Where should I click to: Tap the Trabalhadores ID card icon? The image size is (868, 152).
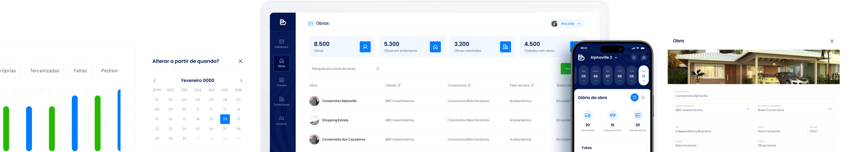pos(637,115)
